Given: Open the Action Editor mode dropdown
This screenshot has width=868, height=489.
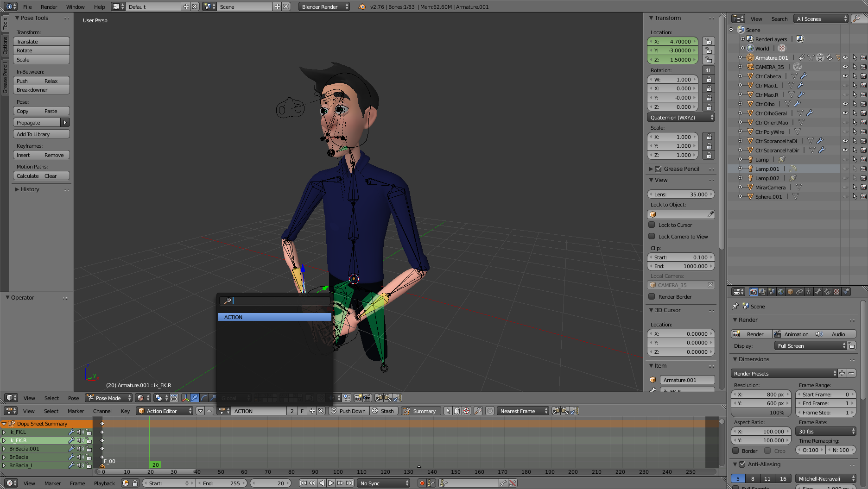Looking at the screenshot, I should pos(165,411).
